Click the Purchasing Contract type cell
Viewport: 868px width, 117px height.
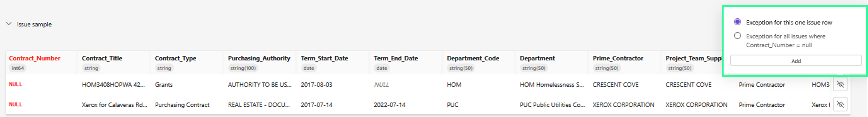pyautogui.click(x=182, y=105)
